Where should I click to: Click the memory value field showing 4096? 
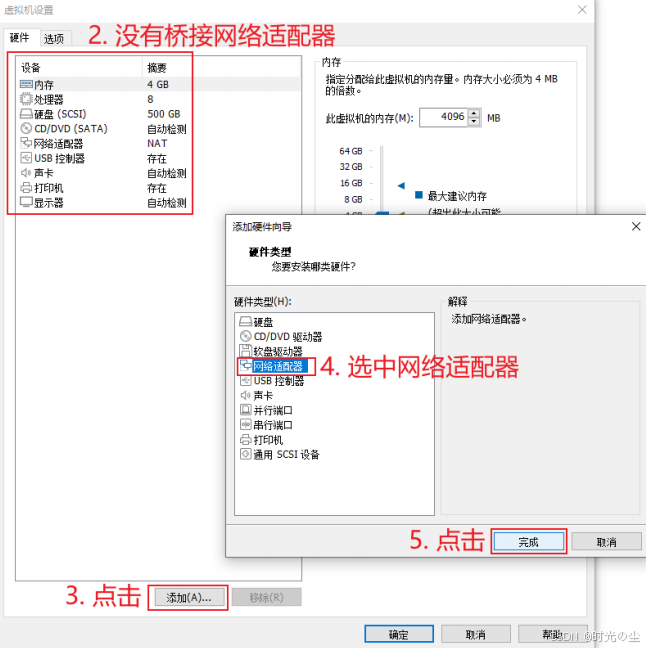click(443, 117)
